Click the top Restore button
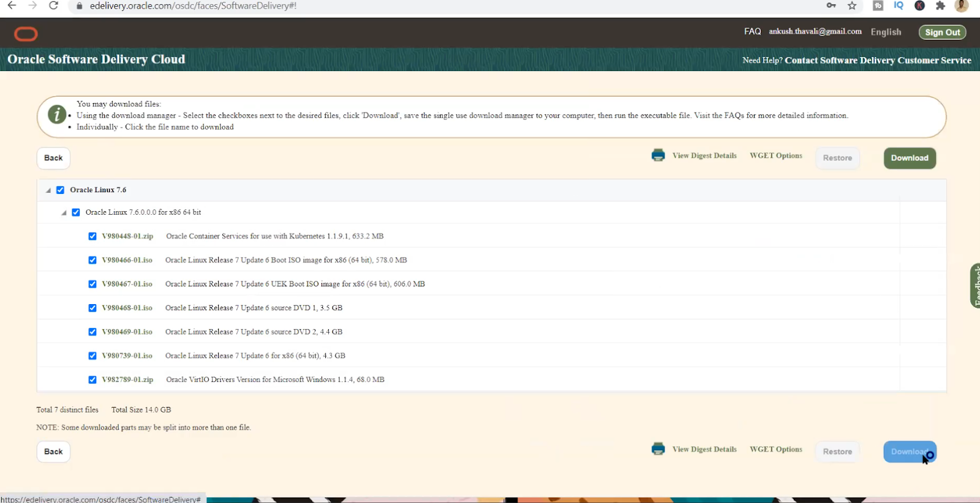Viewport: 980px width, 503px height. pyautogui.click(x=837, y=158)
